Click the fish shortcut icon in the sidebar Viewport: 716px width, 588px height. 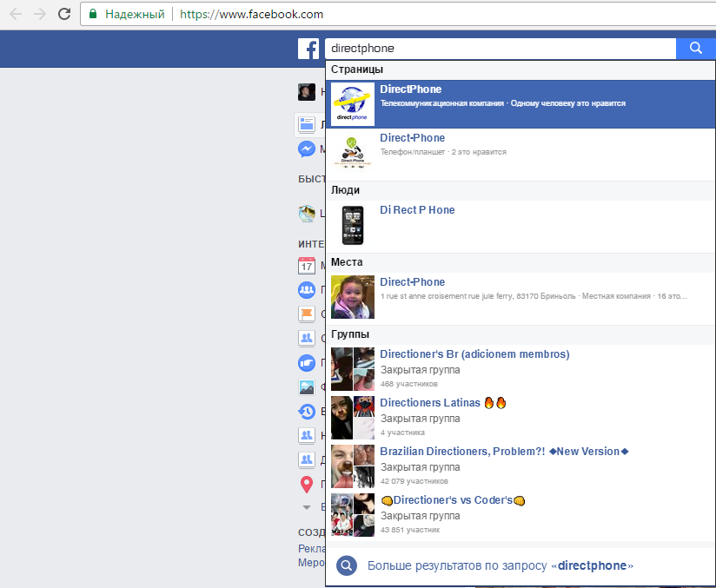[x=307, y=213]
